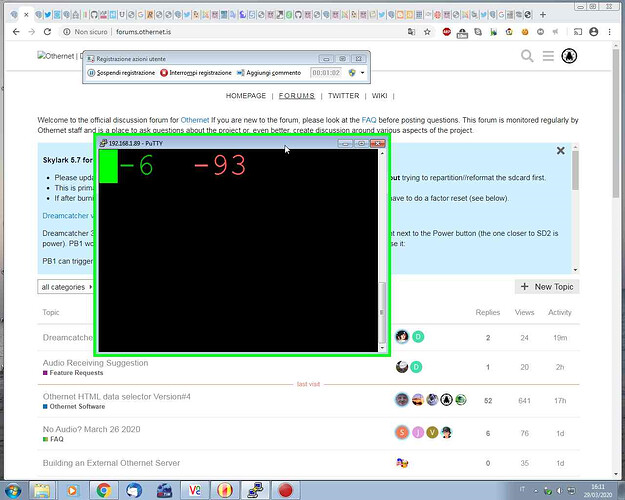
Task: Switch to Chrome from the taskbar
Action: tap(104, 490)
